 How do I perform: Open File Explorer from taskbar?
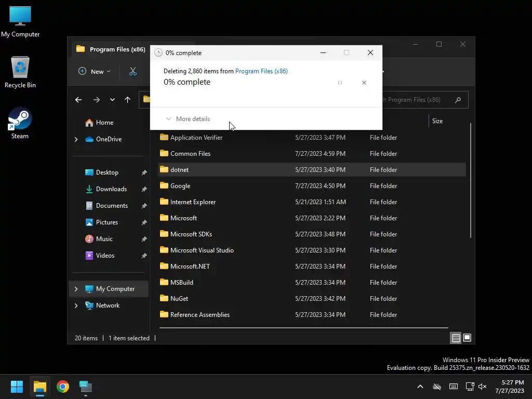pos(39,387)
